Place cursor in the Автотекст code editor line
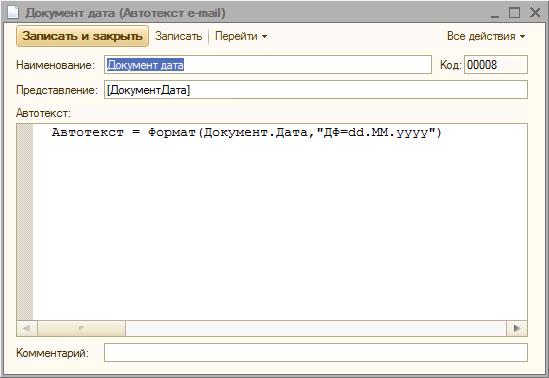 point(247,133)
